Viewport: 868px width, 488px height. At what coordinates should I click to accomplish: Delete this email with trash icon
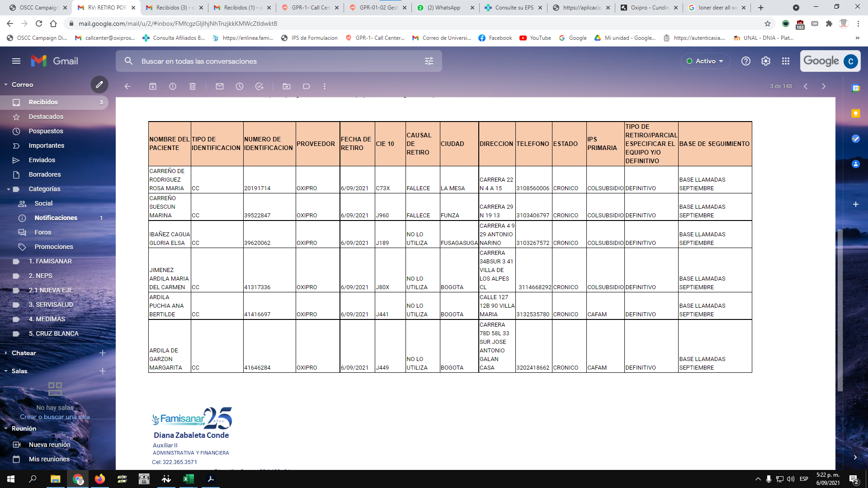pos(193,86)
